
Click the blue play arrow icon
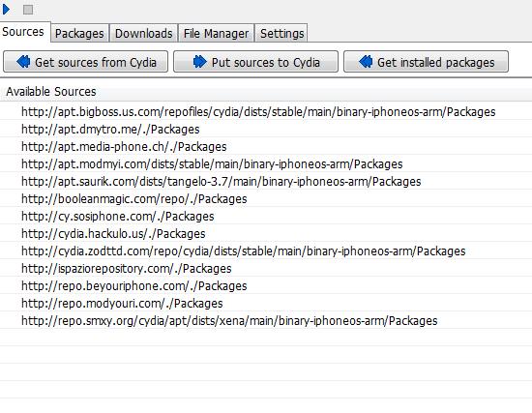6,9
